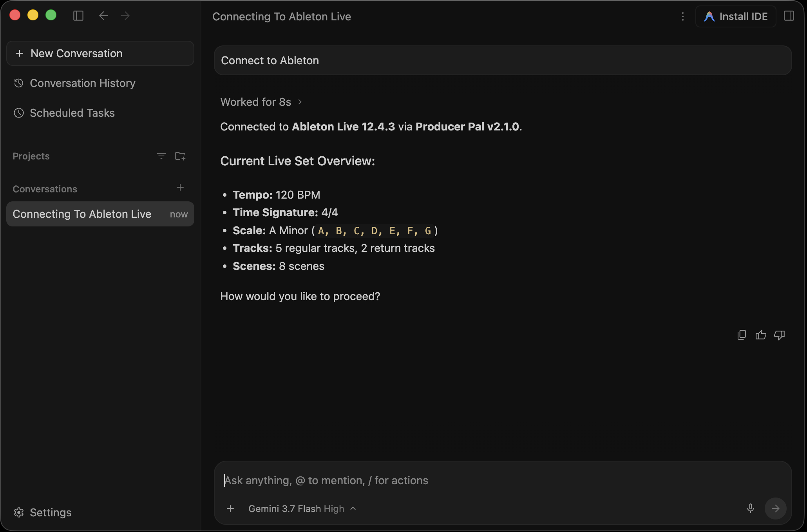Minimize the window with the yellow button
807x532 pixels.
point(33,15)
